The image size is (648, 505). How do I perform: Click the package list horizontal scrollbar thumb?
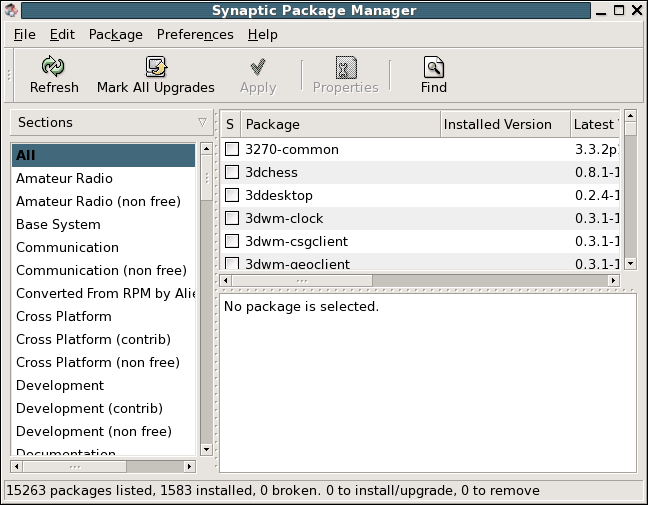[x=302, y=281]
